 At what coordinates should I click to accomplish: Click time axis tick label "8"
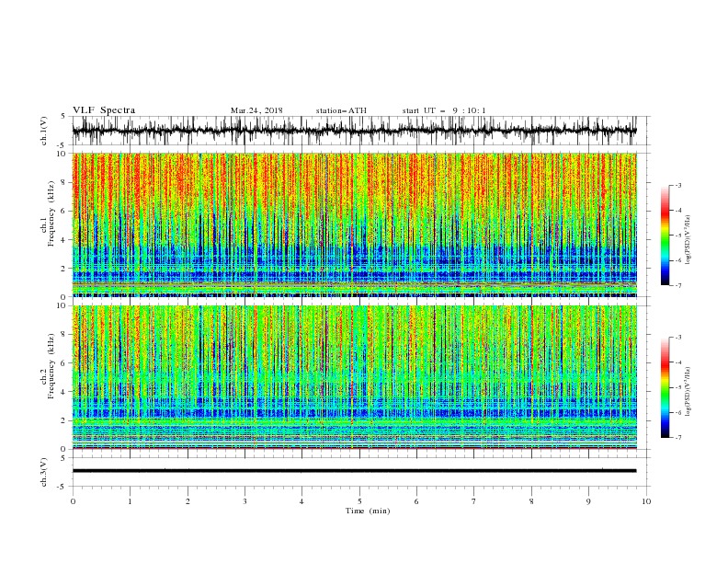[531, 501]
